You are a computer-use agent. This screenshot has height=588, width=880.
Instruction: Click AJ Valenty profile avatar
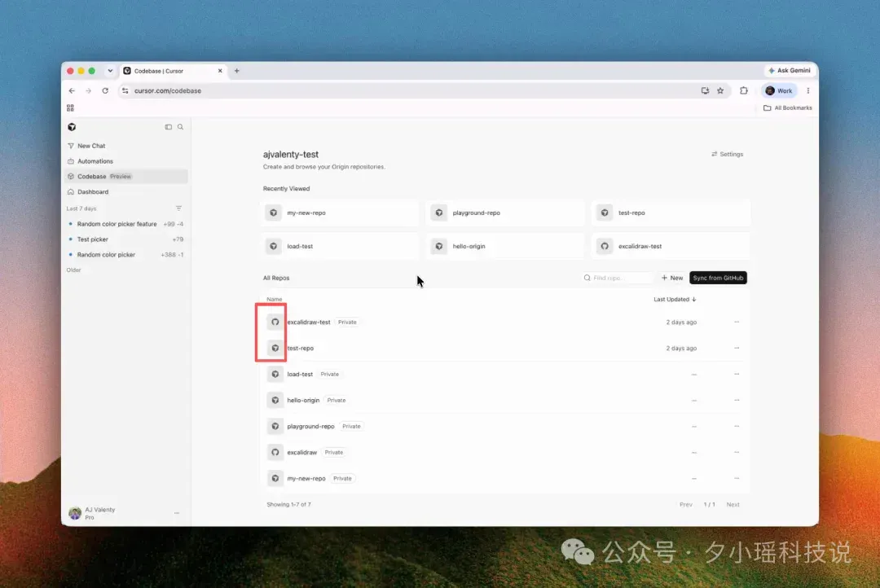point(75,513)
